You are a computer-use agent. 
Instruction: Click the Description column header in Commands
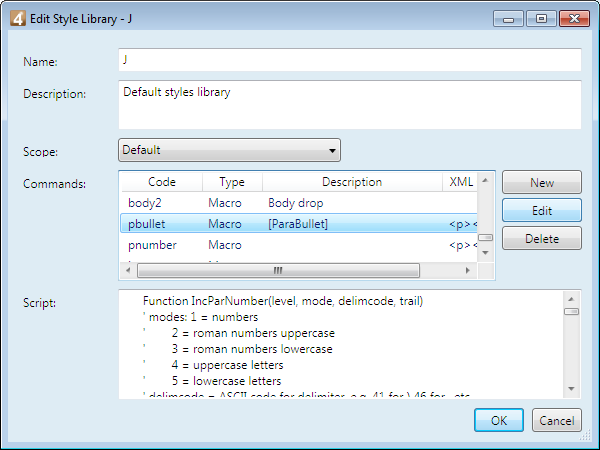(x=352, y=182)
